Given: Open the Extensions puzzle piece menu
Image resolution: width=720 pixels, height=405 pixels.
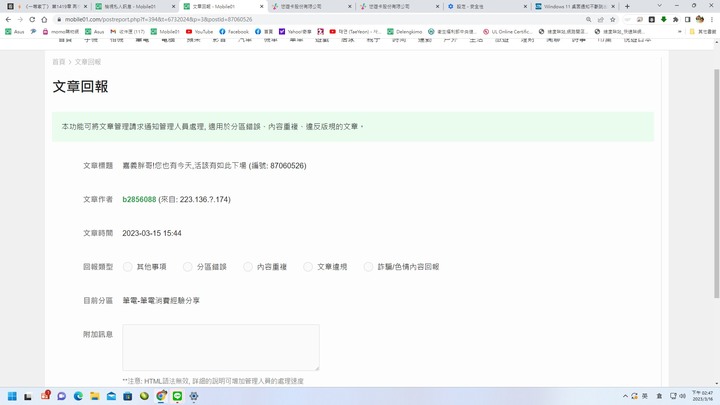Looking at the screenshot, I should [675, 20].
